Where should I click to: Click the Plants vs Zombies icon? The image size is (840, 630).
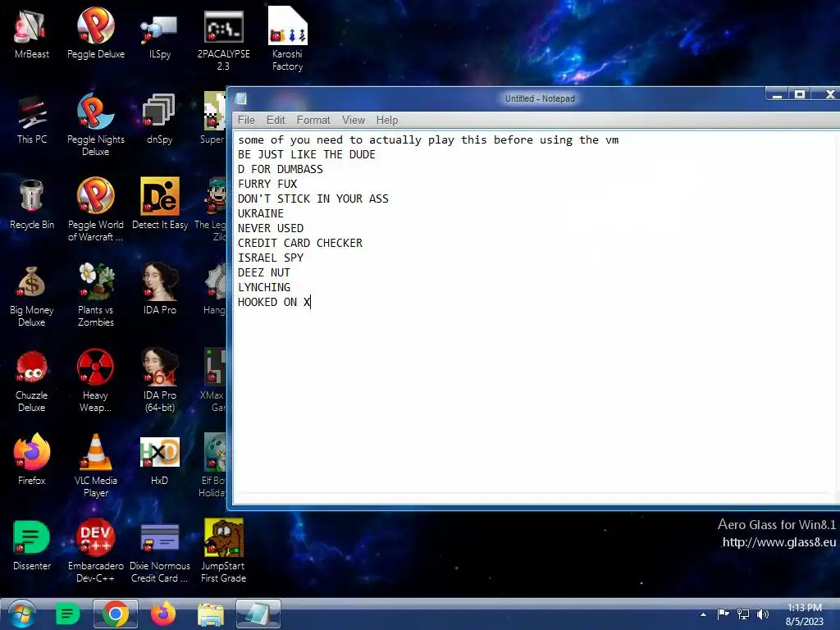pyautogui.click(x=96, y=295)
